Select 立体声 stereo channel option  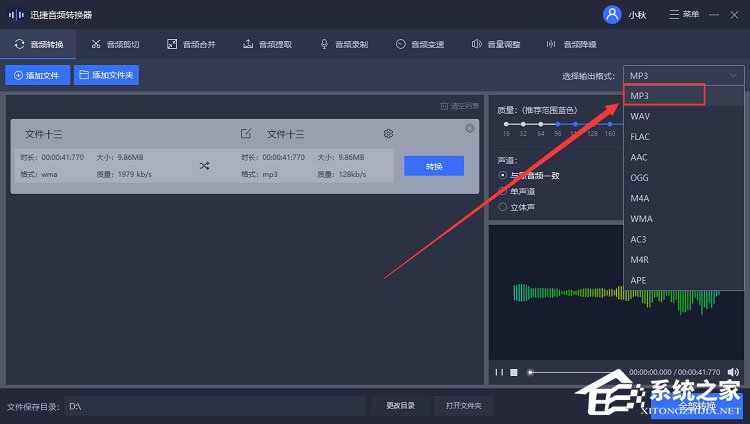(517, 207)
